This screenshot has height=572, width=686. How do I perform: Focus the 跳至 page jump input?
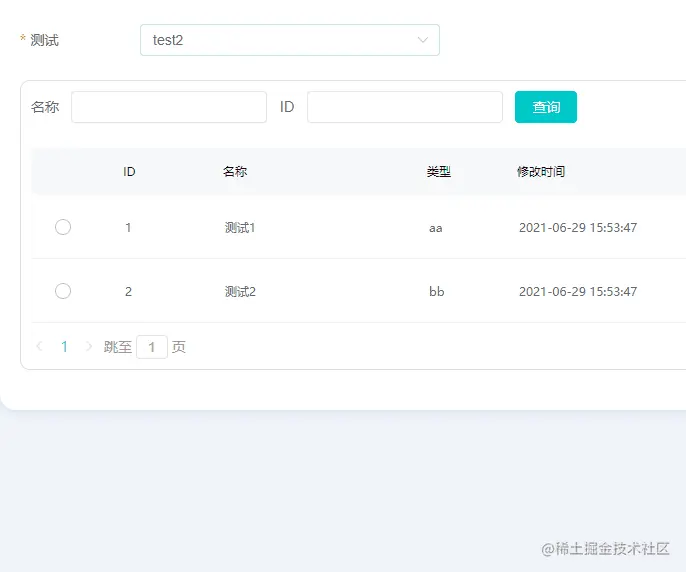(x=152, y=347)
